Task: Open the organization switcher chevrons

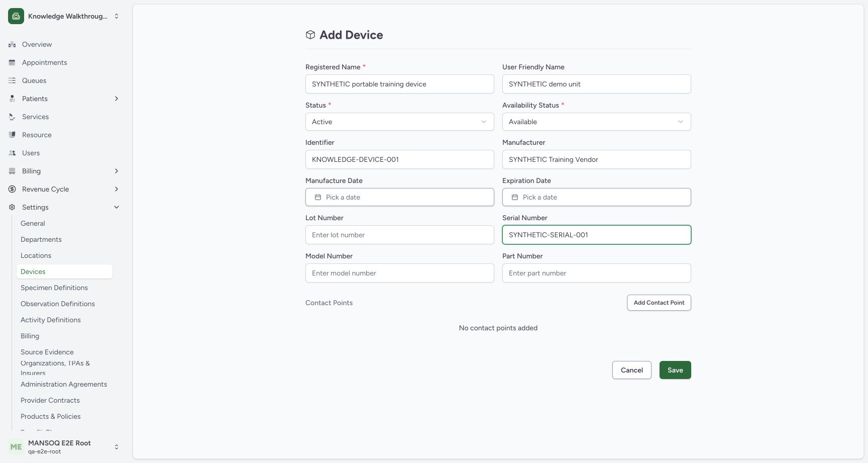Action: coord(117,16)
